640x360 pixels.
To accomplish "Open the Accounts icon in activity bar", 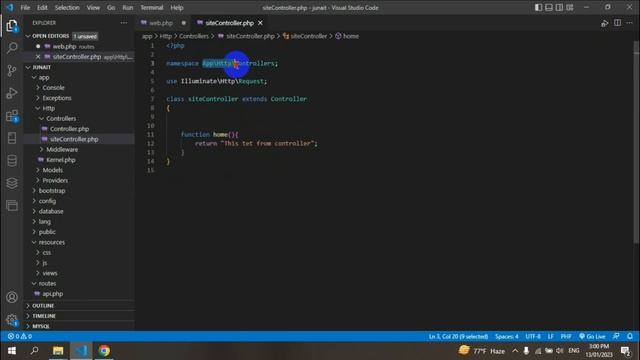I will click(x=12, y=297).
